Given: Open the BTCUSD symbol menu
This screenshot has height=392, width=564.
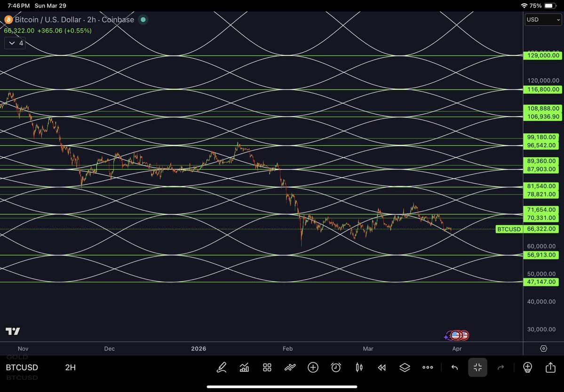Looking at the screenshot, I should (x=22, y=368).
